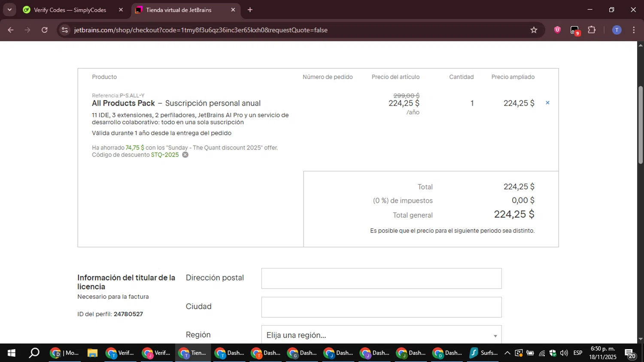This screenshot has height=362, width=644.
Task: Open network Wi-Fi tray icon
Action: click(x=542, y=353)
